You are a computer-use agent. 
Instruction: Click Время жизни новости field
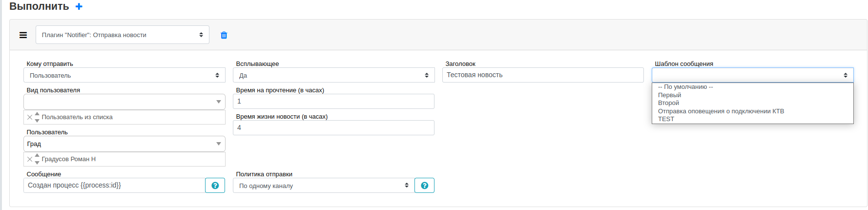tap(333, 128)
